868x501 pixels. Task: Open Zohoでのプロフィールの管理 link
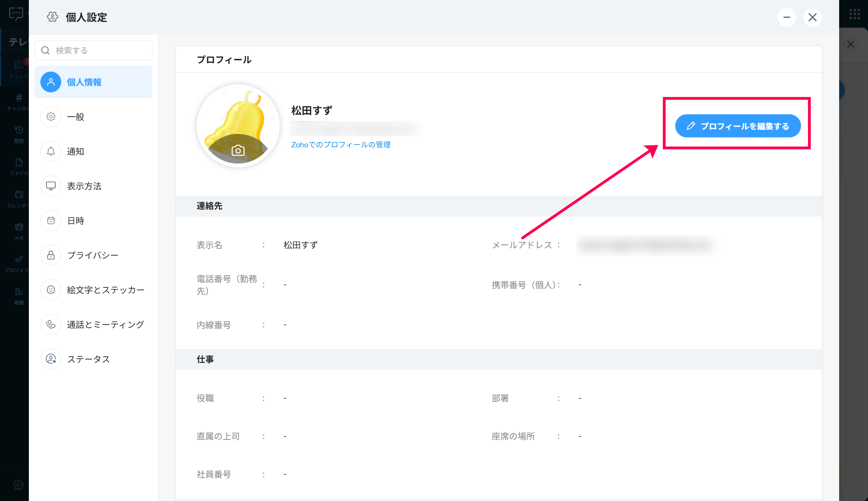[341, 145]
